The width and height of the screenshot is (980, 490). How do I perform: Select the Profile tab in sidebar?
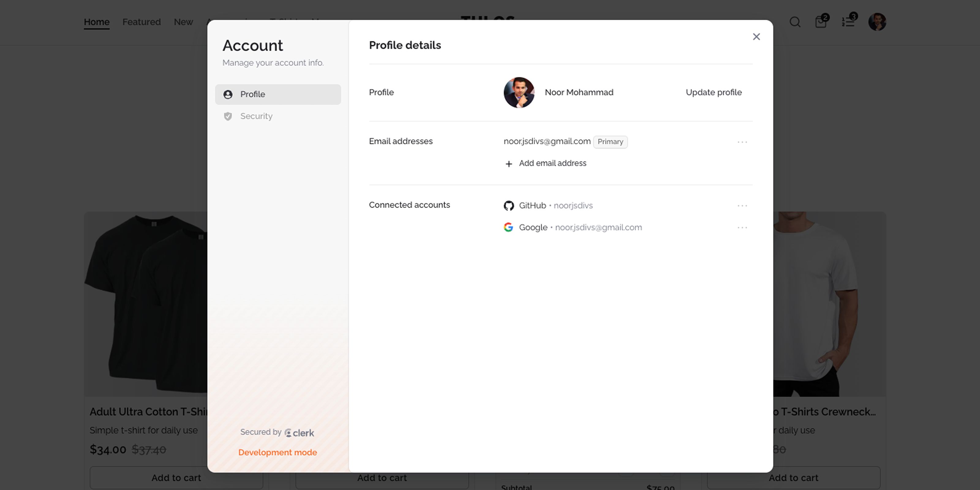[x=278, y=94]
